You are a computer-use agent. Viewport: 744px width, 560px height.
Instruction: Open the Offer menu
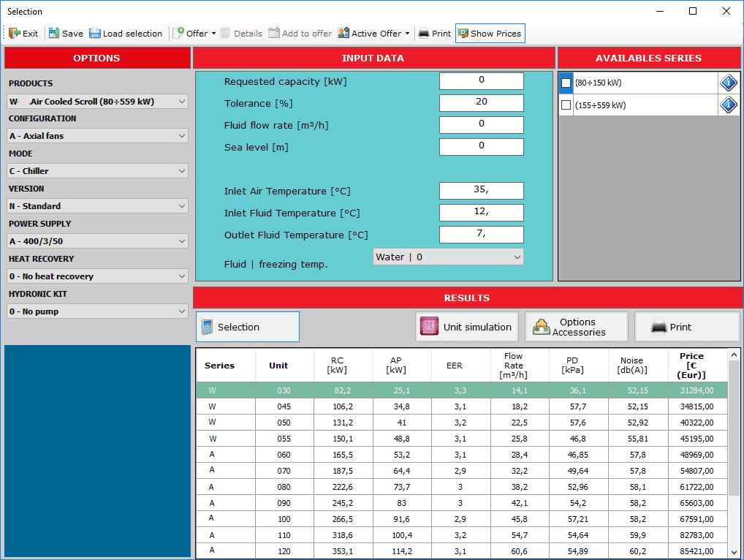tap(194, 34)
